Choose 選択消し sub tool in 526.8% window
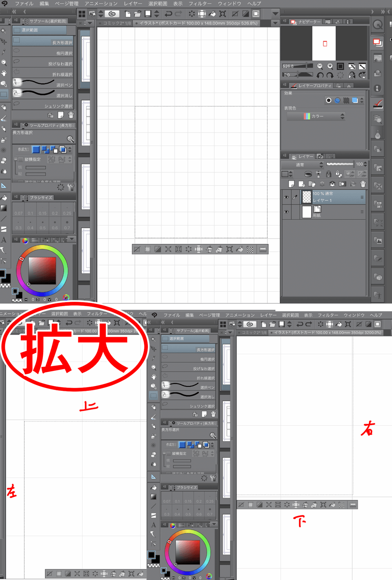 (43, 94)
